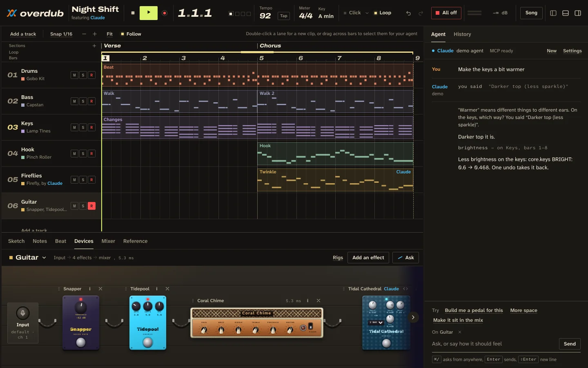
Task: Switch to the Mixer tab
Action: (108, 241)
